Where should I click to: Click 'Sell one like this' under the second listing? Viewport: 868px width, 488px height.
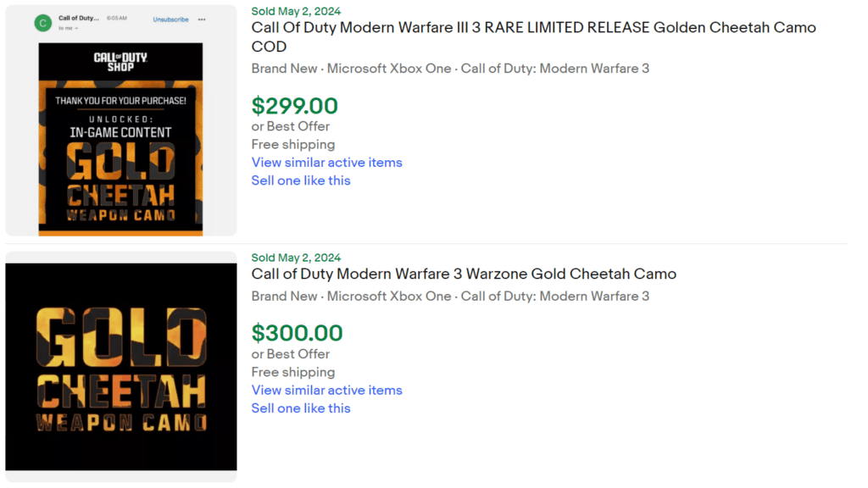pyautogui.click(x=301, y=408)
